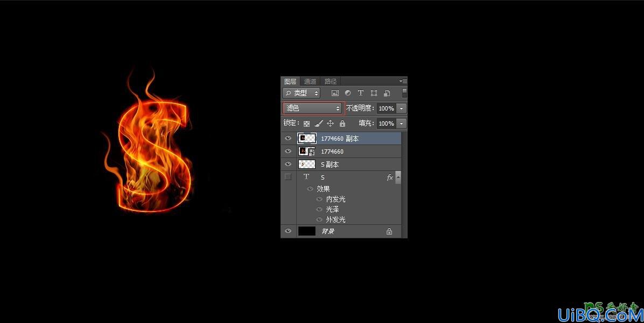644x323 pixels.
Task: Hide the 1774660 layer
Action: pyautogui.click(x=288, y=151)
